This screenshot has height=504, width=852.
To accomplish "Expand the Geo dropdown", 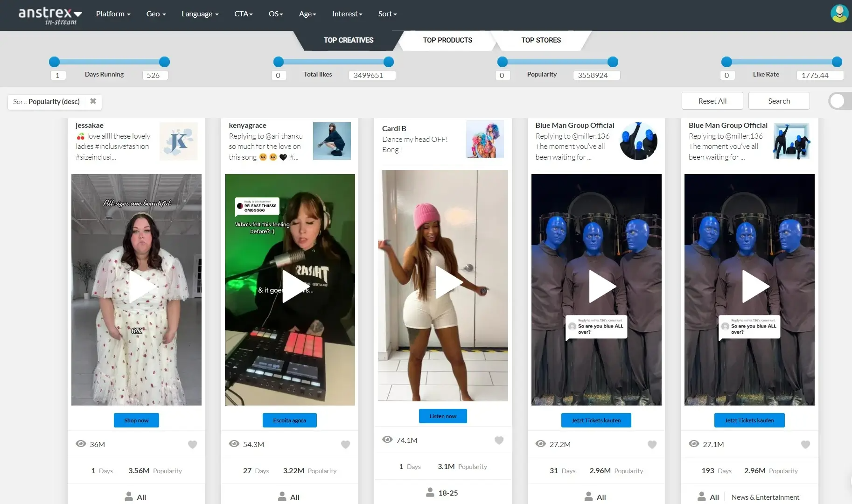I will click(x=156, y=14).
